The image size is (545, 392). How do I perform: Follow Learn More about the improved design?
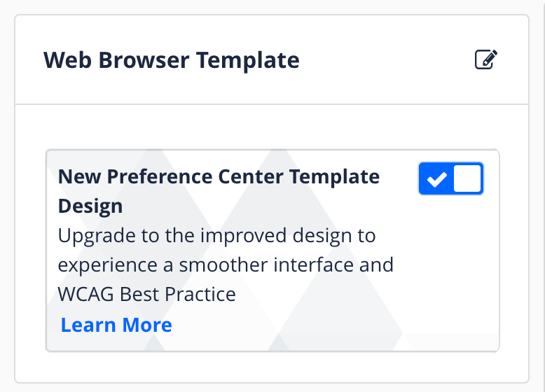[116, 325]
